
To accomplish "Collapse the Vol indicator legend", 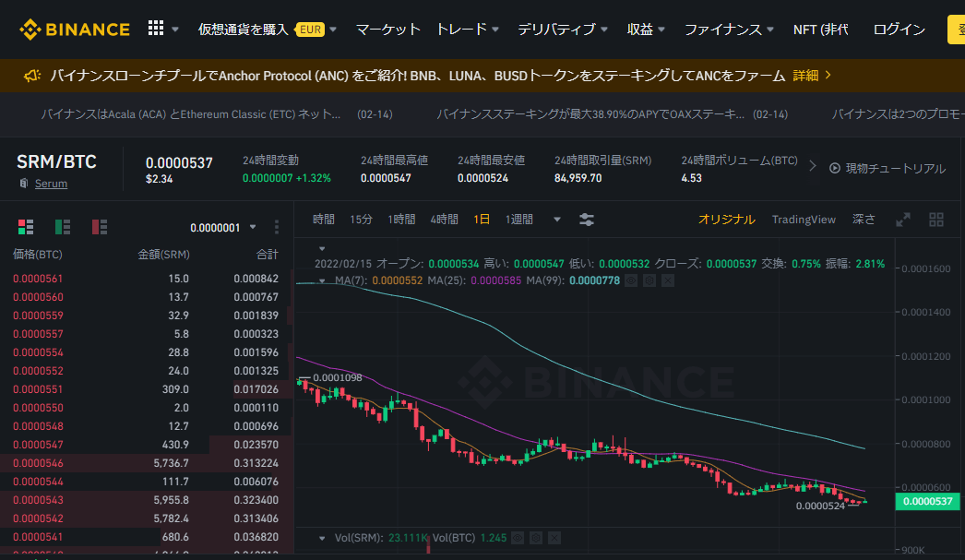I will [322, 538].
